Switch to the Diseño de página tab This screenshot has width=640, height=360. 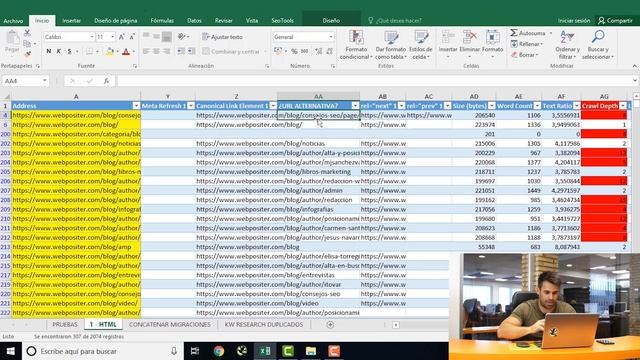(x=116, y=20)
